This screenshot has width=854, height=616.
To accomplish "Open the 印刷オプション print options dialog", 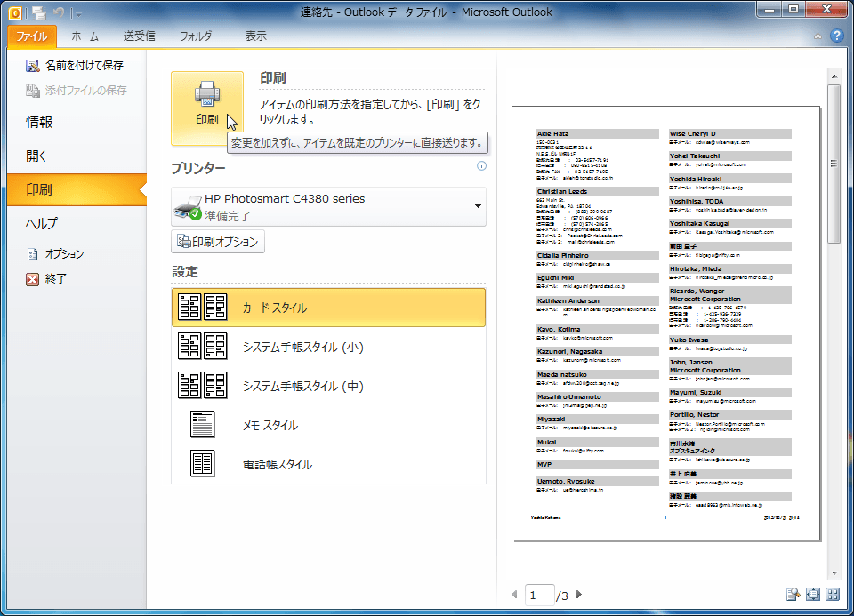I will 218,242.
